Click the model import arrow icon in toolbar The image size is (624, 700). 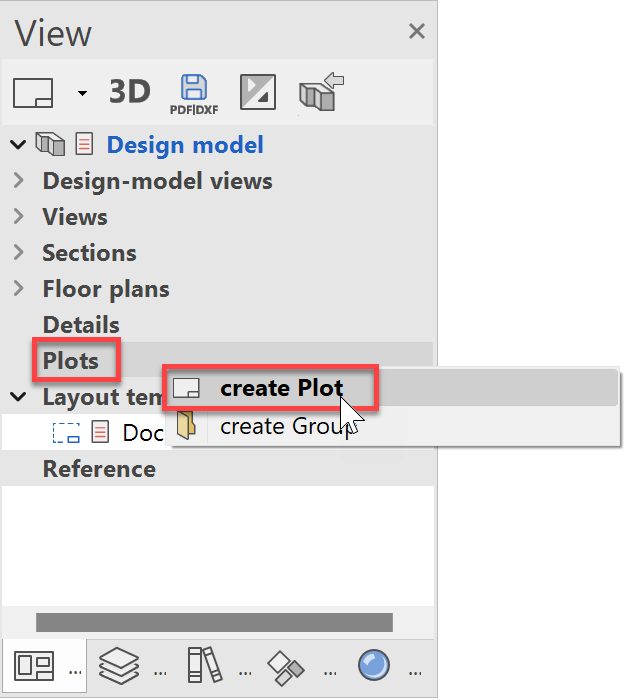pyautogui.click(x=321, y=92)
